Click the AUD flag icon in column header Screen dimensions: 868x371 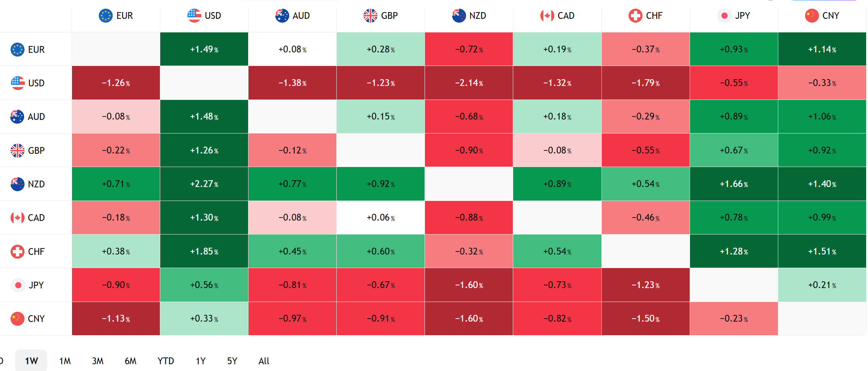click(x=282, y=16)
